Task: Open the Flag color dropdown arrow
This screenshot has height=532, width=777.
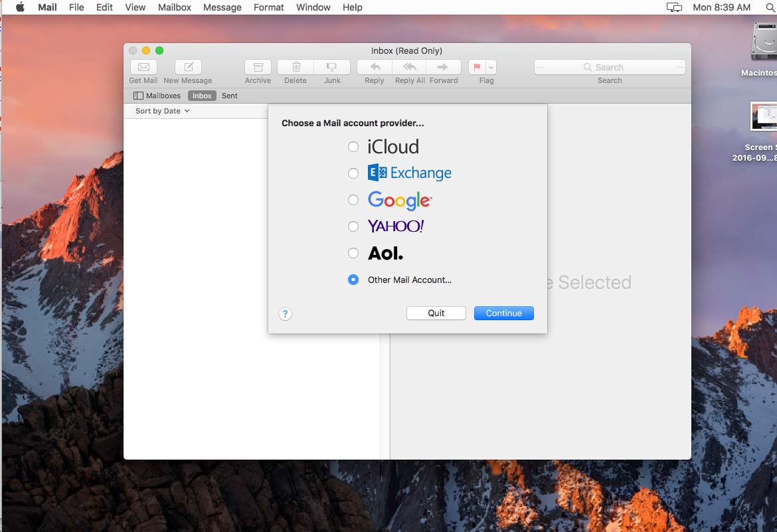Action: click(491, 67)
